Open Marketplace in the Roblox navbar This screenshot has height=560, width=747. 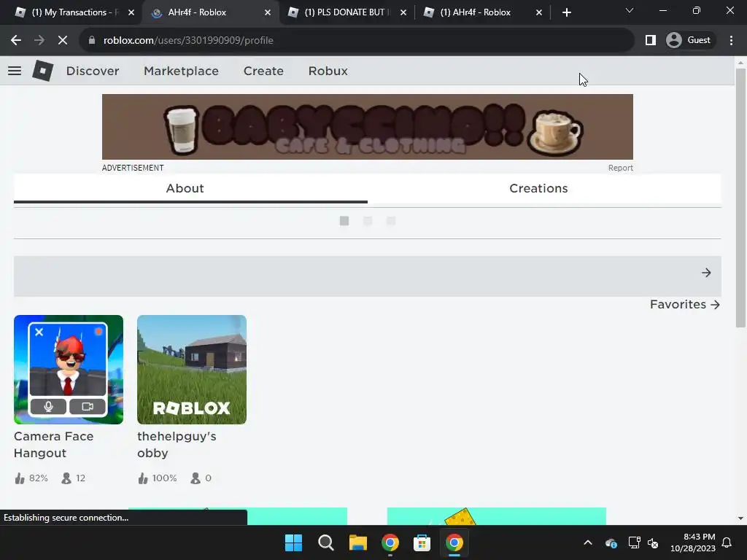(181, 71)
